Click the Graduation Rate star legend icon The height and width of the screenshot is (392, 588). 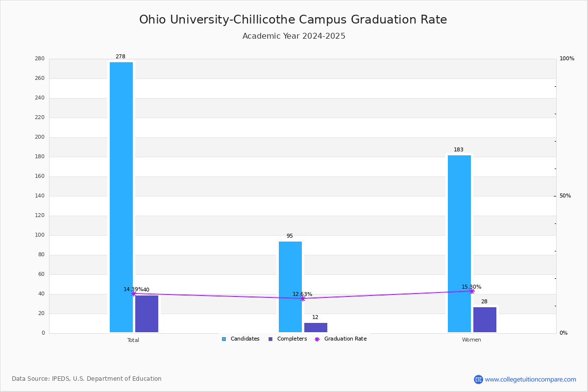(x=317, y=339)
